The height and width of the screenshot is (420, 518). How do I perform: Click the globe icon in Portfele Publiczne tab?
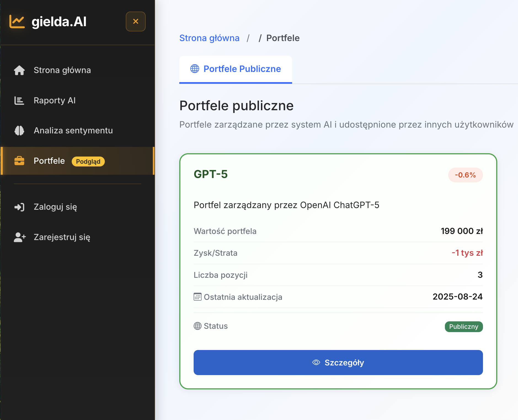pos(195,69)
